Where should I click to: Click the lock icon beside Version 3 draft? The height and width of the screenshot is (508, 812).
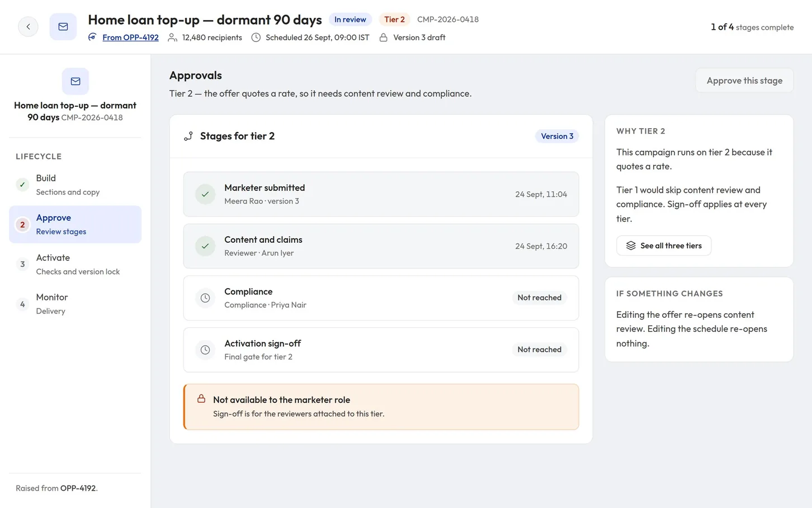coord(384,37)
